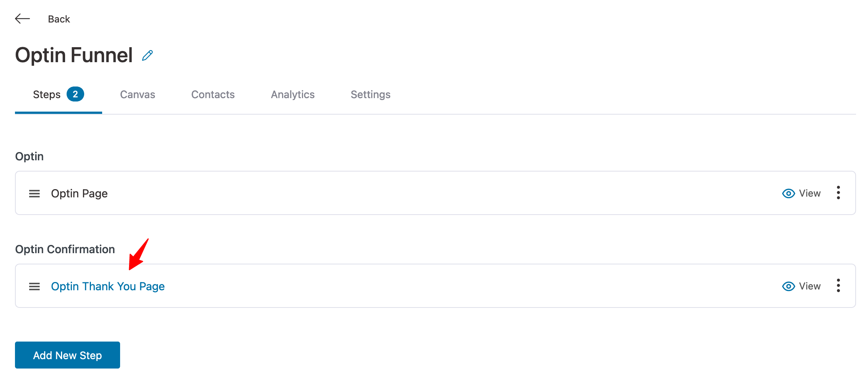Switch to the Canvas tab
This screenshot has height=388, width=868.
coord(137,94)
